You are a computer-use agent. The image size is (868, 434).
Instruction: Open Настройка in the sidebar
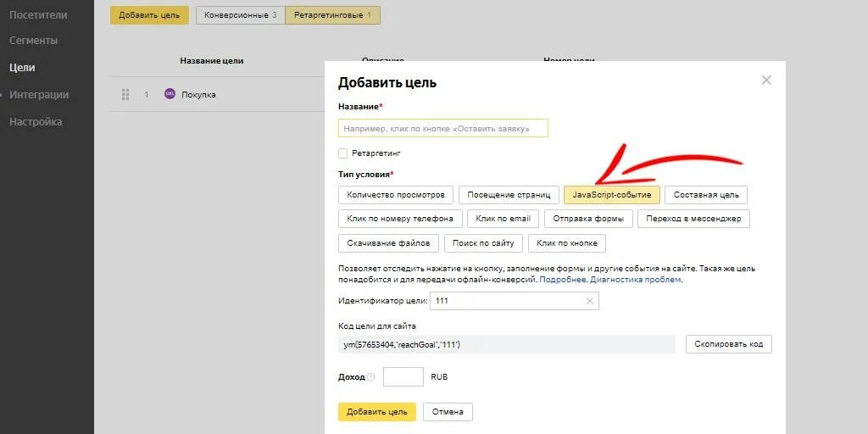[36, 122]
